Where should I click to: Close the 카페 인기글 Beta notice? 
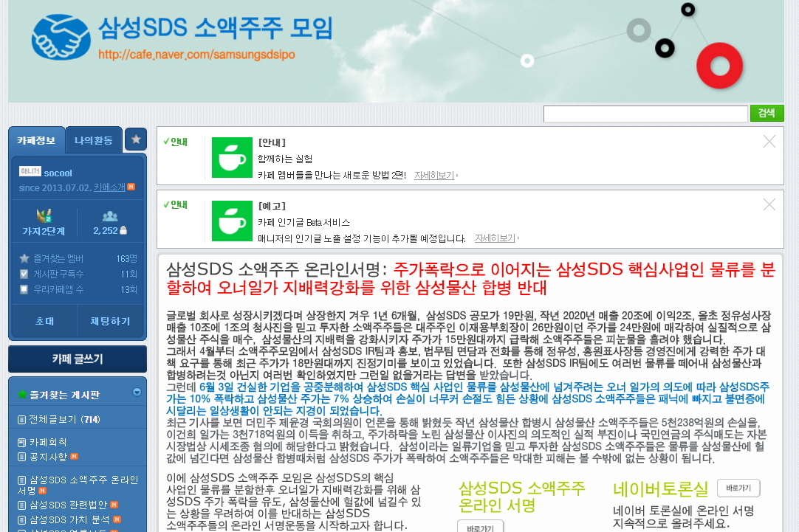(769, 204)
